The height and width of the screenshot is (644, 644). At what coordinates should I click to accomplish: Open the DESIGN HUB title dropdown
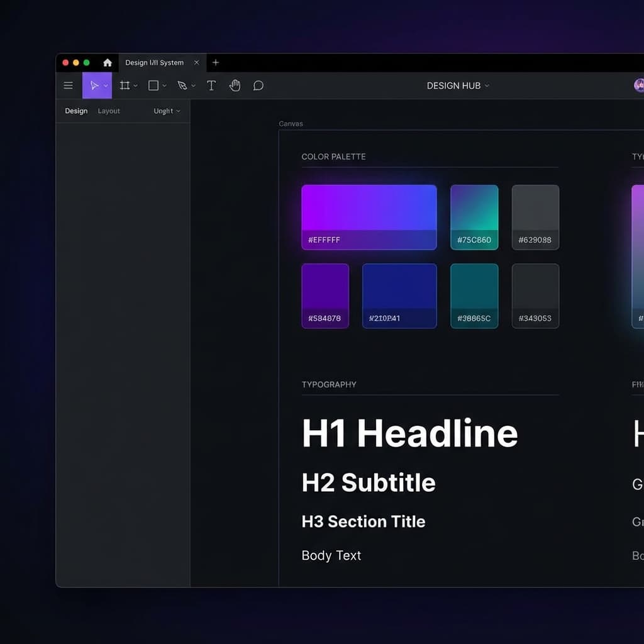coord(458,86)
